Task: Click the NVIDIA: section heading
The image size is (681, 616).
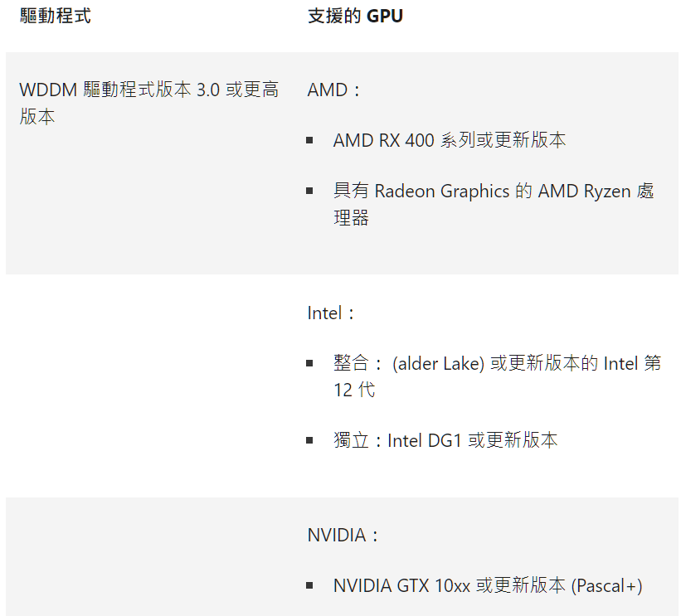Action: coord(343,536)
